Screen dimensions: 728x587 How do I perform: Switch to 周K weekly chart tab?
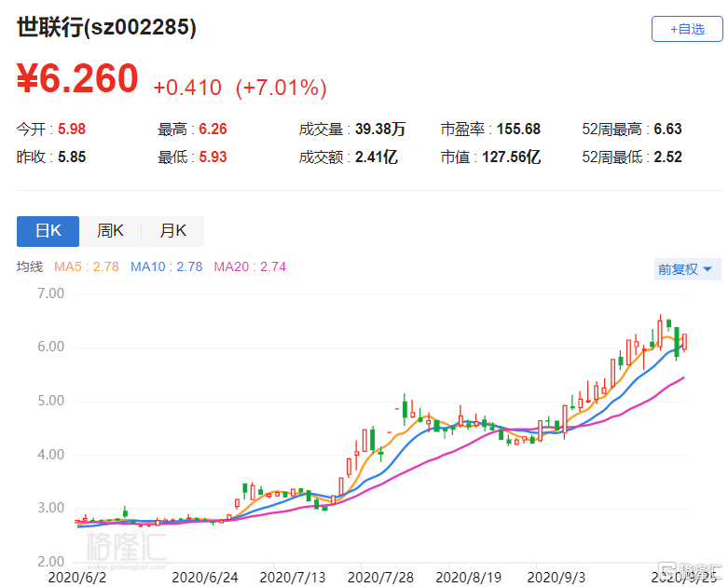[110, 231]
